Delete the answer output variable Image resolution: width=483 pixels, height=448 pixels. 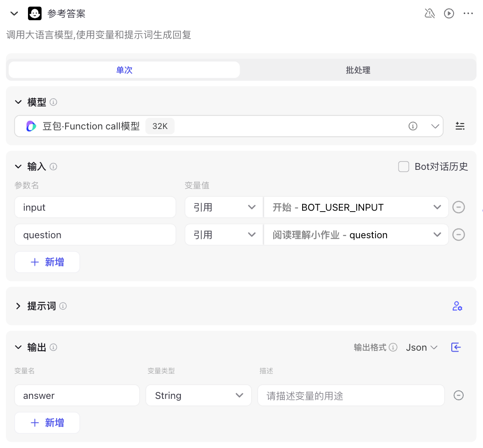pos(458,395)
